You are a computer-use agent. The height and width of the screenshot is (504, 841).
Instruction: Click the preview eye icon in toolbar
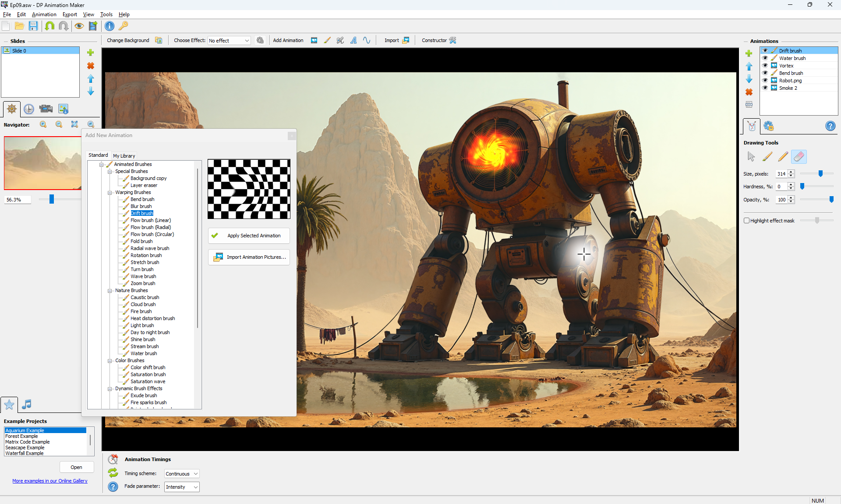[79, 26]
